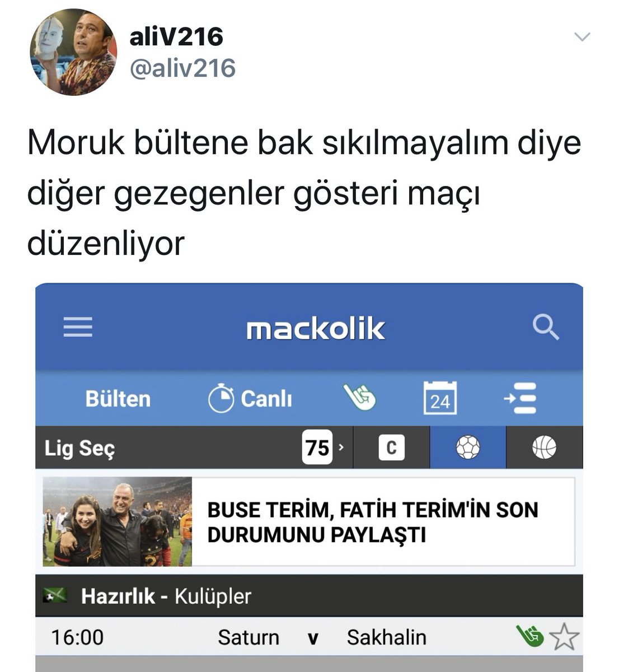Open the green betting icon beside Sakhalin

click(x=530, y=637)
